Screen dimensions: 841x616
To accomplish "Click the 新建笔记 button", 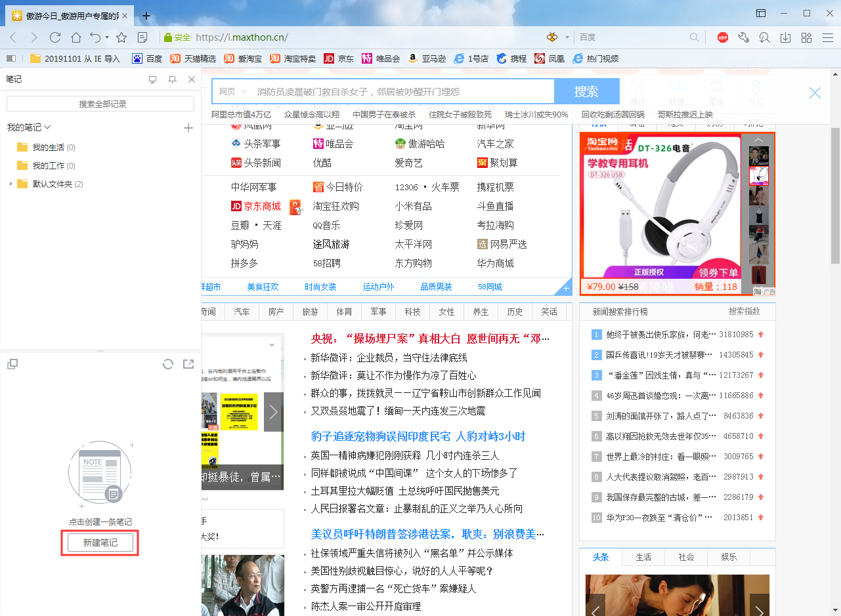I will 100,543.
